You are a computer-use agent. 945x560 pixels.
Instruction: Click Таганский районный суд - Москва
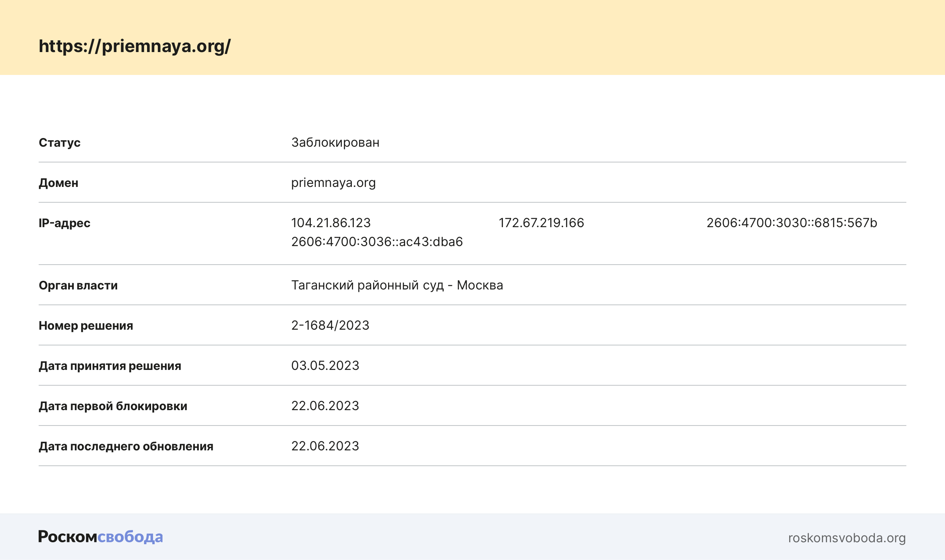point(397,285)
